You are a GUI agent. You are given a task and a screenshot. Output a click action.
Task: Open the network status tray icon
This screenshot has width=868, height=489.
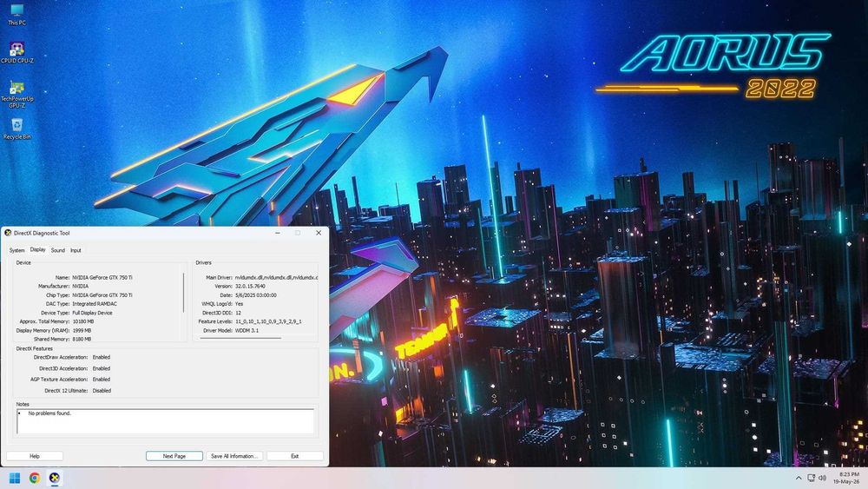point(811,478)
